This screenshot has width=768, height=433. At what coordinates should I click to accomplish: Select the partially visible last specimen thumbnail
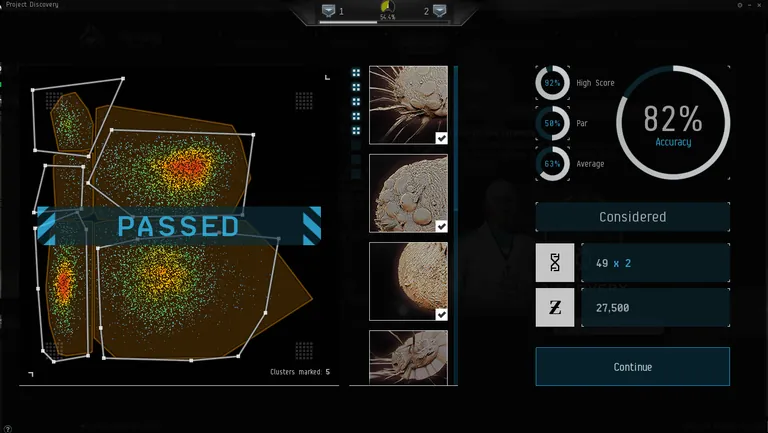408,357
